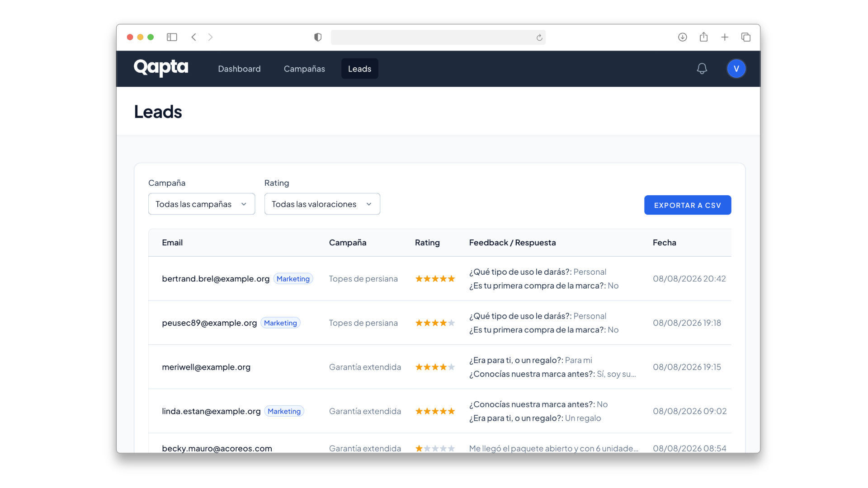The image size is (868, 488).
Task: Click feedback 'Me llegó el paquete abierto'
Action: [554, 448]
